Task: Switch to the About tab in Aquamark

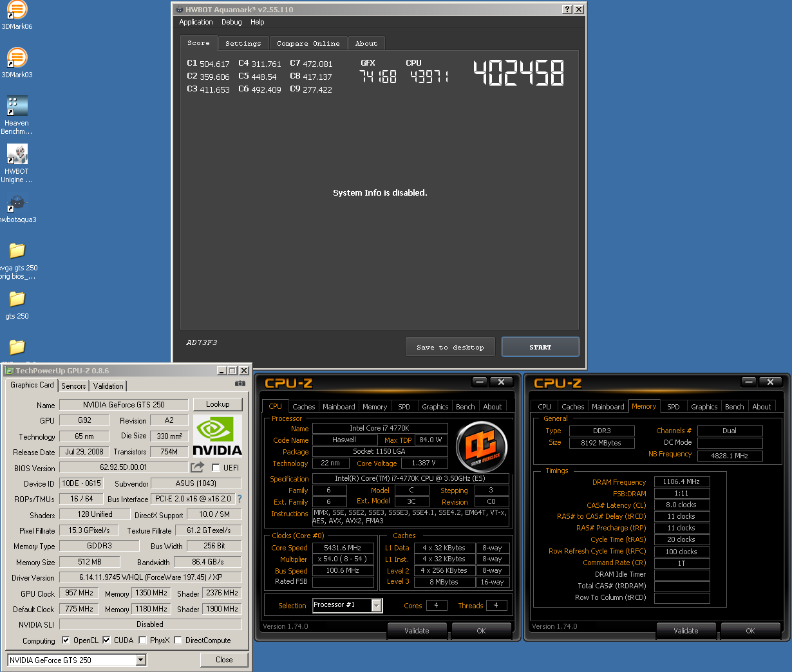Action: tap(366, 43)
